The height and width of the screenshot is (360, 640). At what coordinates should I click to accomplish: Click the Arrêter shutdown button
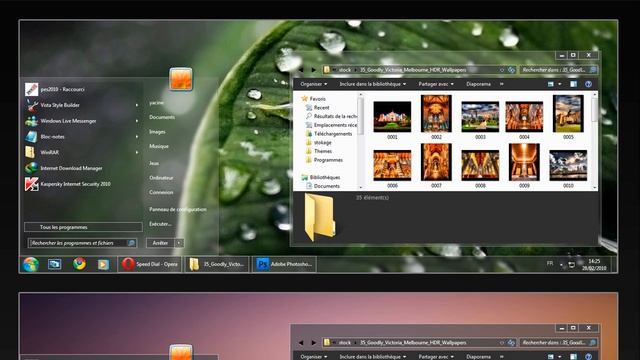click(160, 243)
